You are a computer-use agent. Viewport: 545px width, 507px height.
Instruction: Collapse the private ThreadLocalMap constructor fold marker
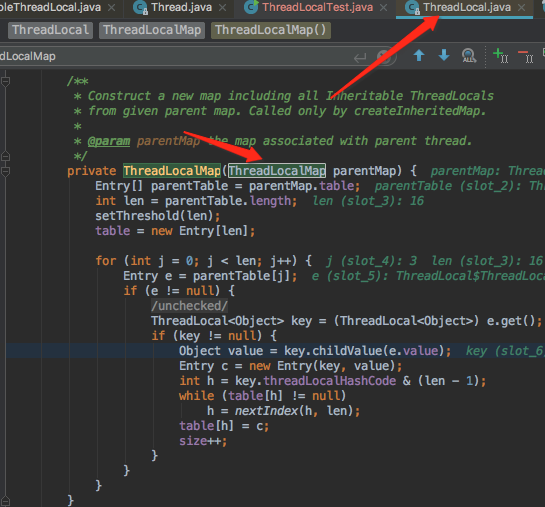point(5,171)
